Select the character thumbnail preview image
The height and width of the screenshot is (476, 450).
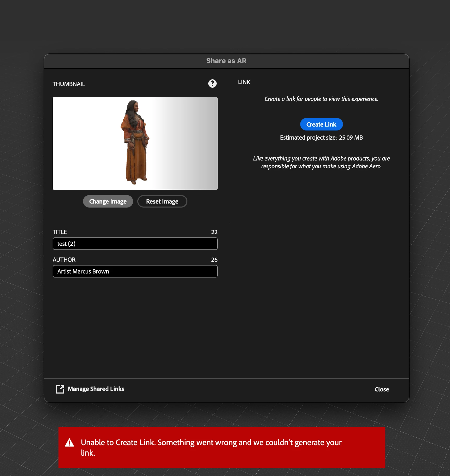pos(135,143)
